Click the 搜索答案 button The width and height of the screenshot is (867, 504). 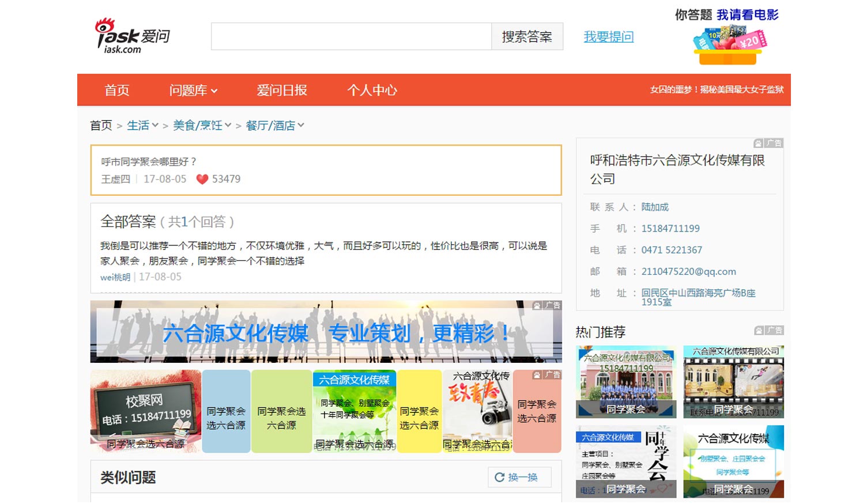point(527,36)
